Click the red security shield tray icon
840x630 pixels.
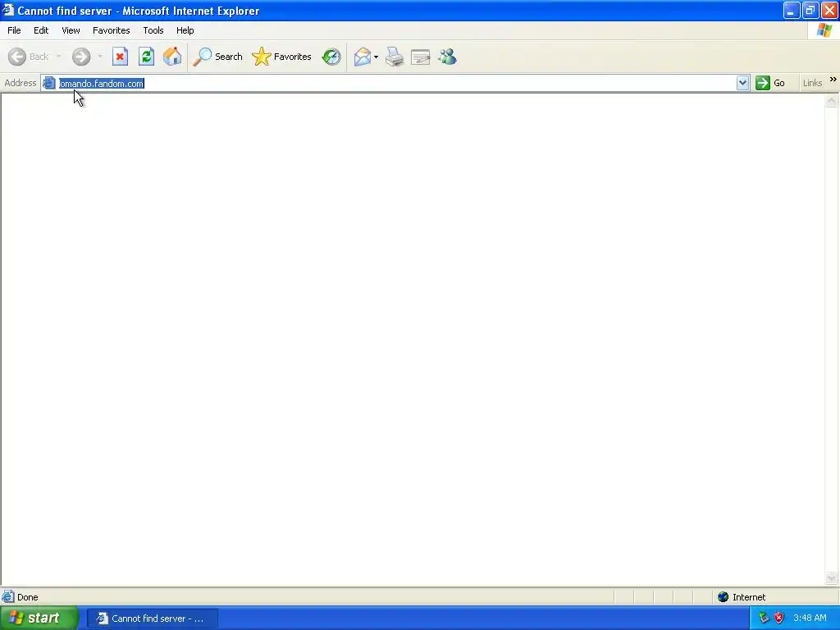pos(779,619)
